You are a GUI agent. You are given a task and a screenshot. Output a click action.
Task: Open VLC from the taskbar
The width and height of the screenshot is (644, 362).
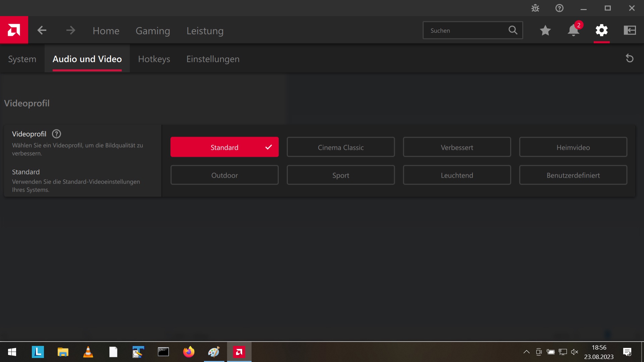[88, 352]
